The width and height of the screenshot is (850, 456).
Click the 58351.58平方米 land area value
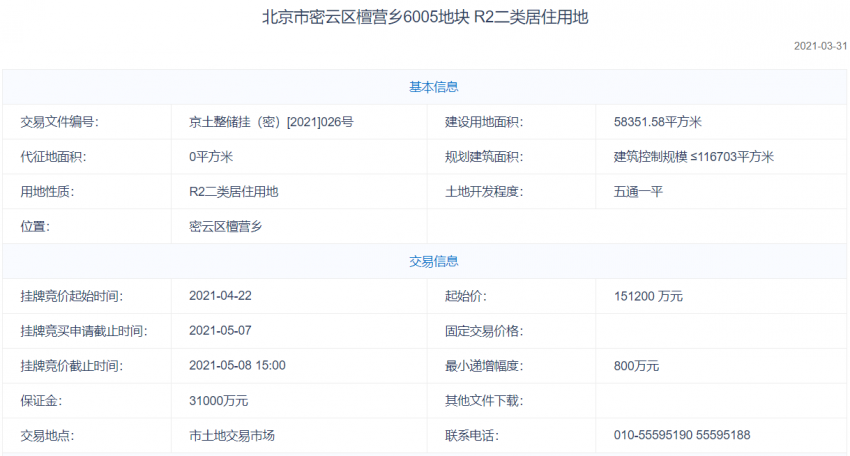coord(658,122)
